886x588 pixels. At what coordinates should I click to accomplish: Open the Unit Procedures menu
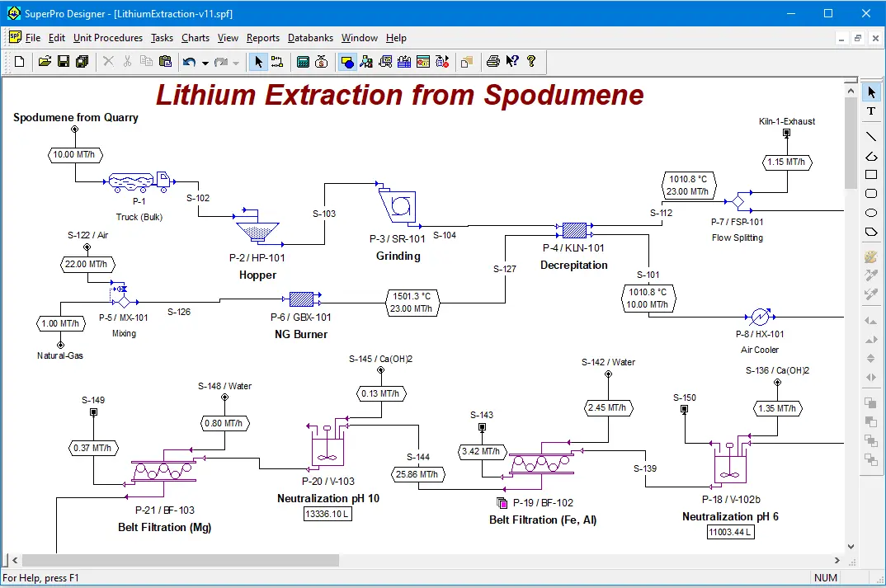107,38
